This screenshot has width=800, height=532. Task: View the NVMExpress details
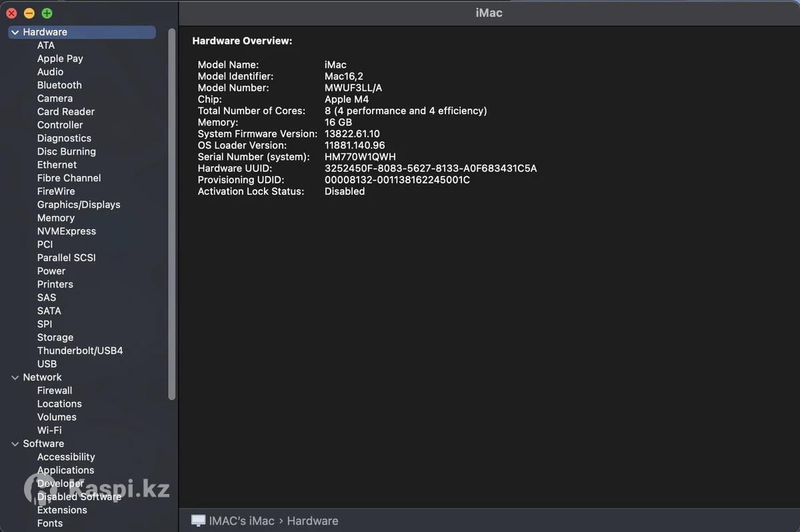[x=67, y=231]
